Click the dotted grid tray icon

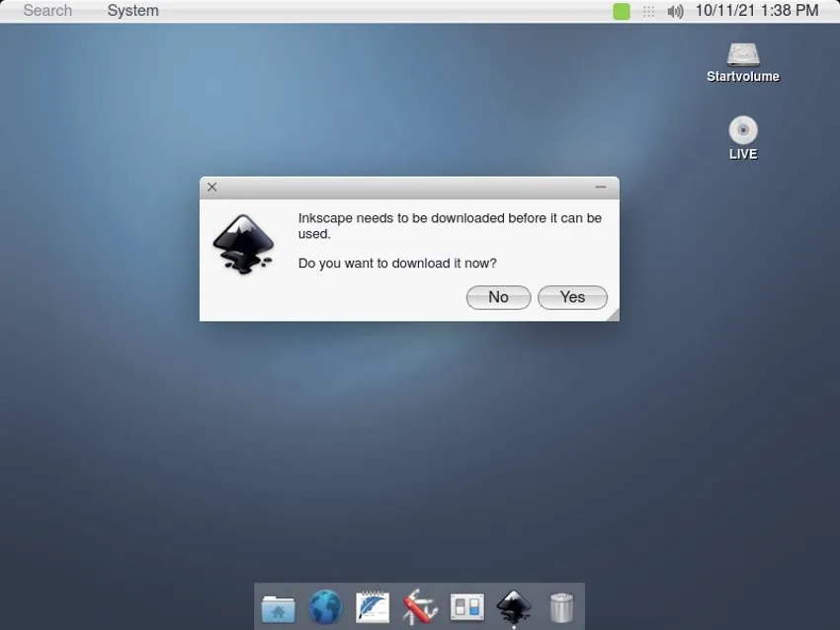point(649,11)
